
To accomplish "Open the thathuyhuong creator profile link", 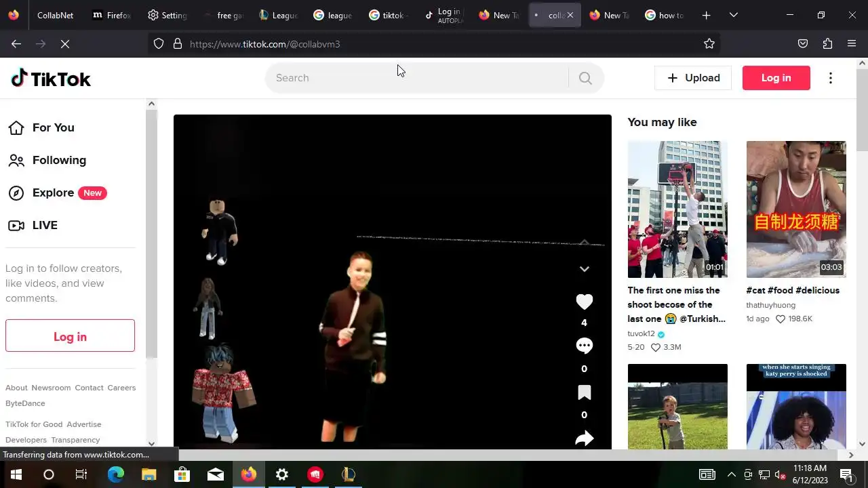I will pos(770,305).
